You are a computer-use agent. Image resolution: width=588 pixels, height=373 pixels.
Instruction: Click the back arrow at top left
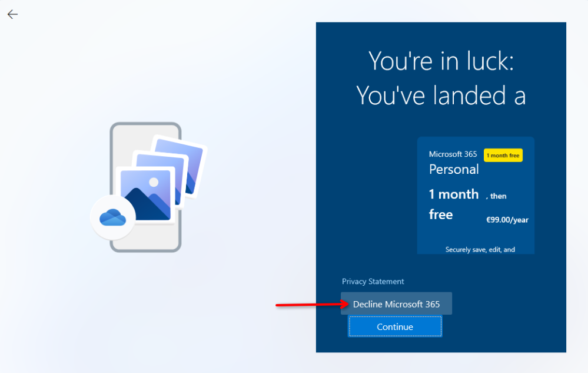coord(12,14)
